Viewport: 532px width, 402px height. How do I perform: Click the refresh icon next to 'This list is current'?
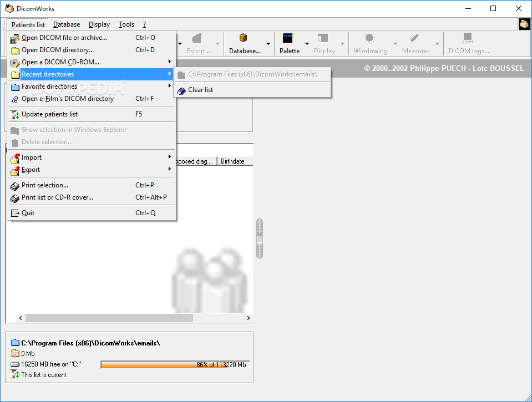point(14,374)
